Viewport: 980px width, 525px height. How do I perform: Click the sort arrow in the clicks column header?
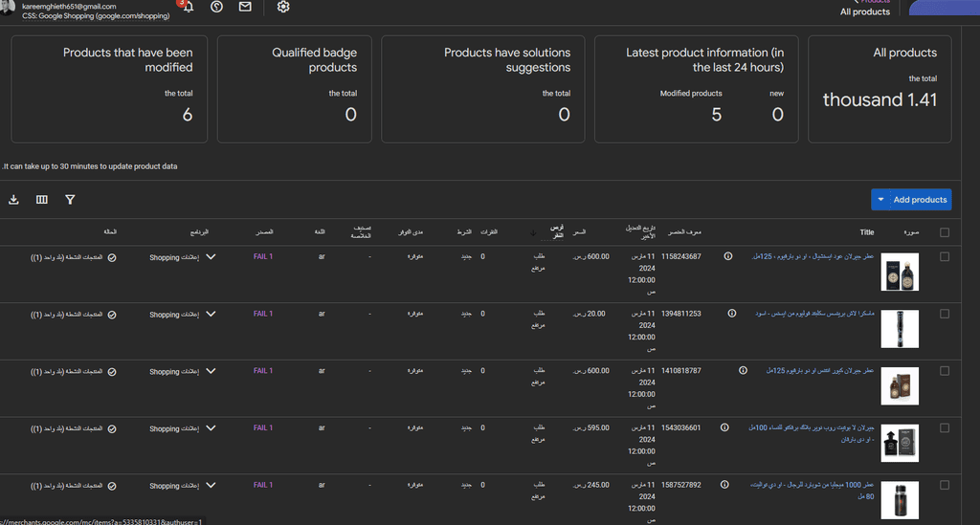pos(533,232)
